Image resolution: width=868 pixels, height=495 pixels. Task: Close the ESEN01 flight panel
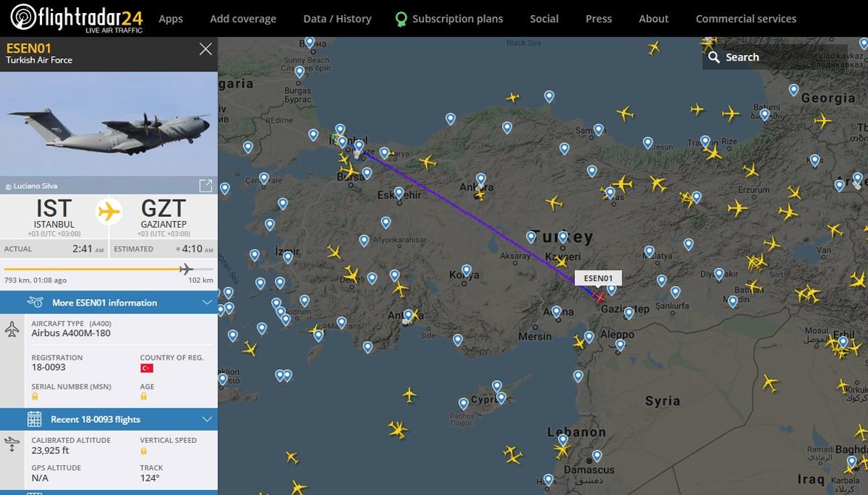(205, 49)
